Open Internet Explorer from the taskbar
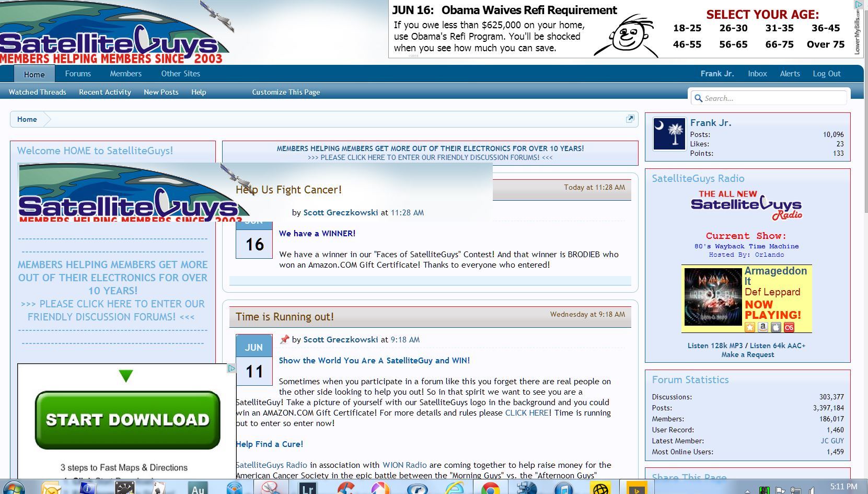 (454, 488)
